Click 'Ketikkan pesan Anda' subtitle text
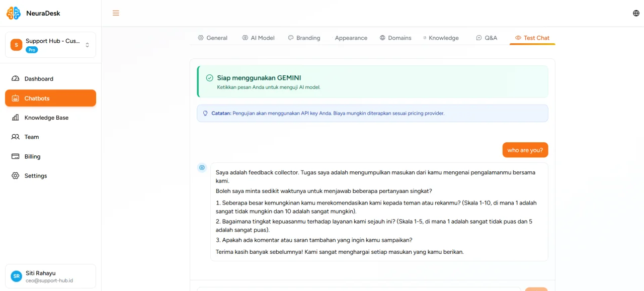 pyautogui.click(x=269, y=87)
